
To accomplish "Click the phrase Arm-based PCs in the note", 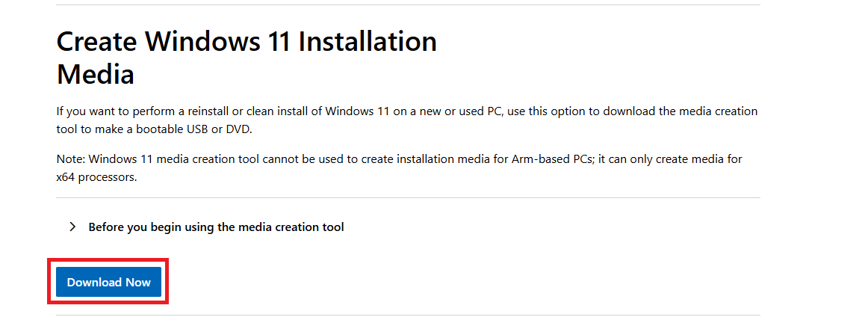I will (x=549, y=159).
